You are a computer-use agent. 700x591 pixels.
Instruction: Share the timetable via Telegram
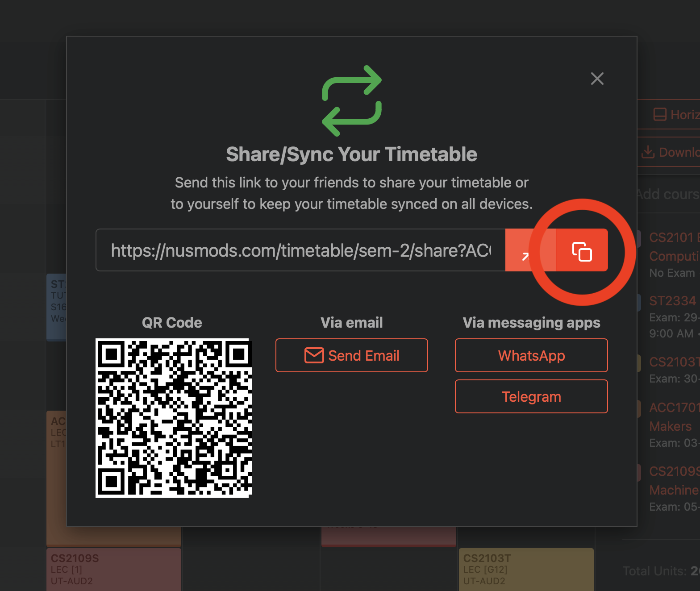(531, 396)
